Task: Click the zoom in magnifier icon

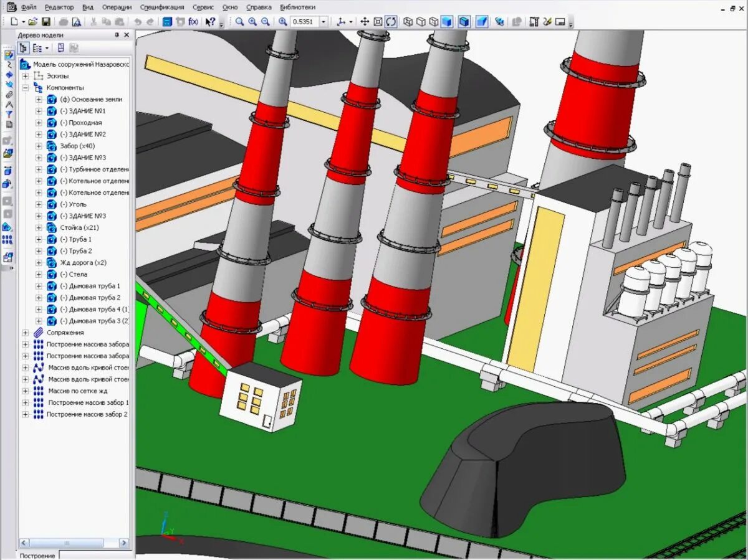Action: (x=252, y=22)
